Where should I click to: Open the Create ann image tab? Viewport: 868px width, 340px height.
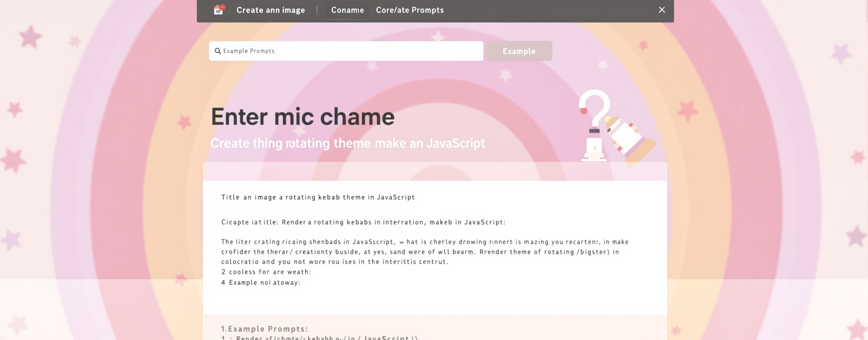(x=270, y=10)
